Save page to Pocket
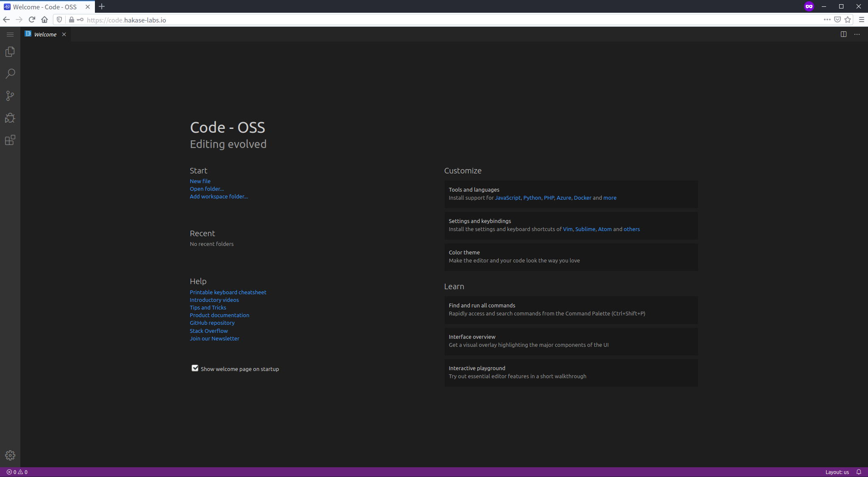Viewport: 868px width, 477px height. [837, 20]
